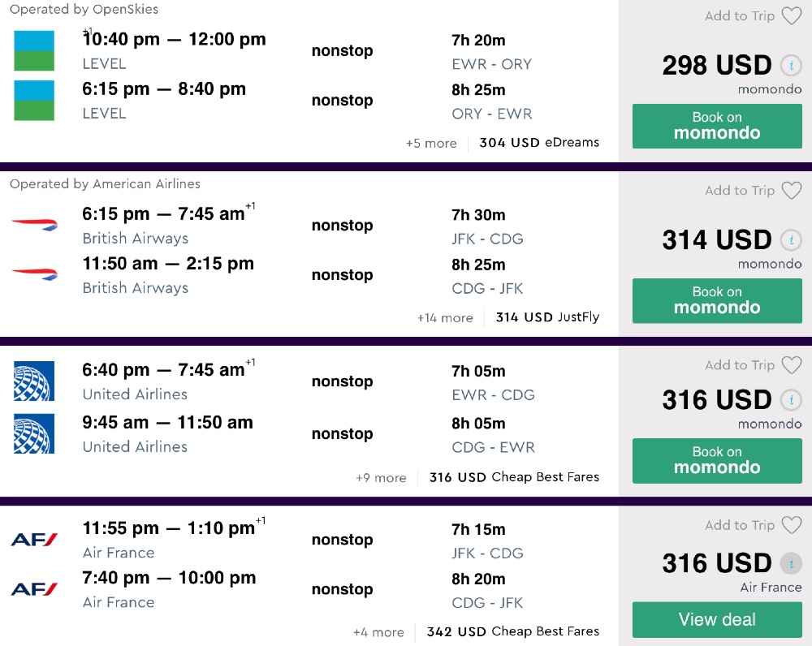Expand +14 more booking options
The image size is (812, 646).
pyautogui.click(x=445, y=318)
